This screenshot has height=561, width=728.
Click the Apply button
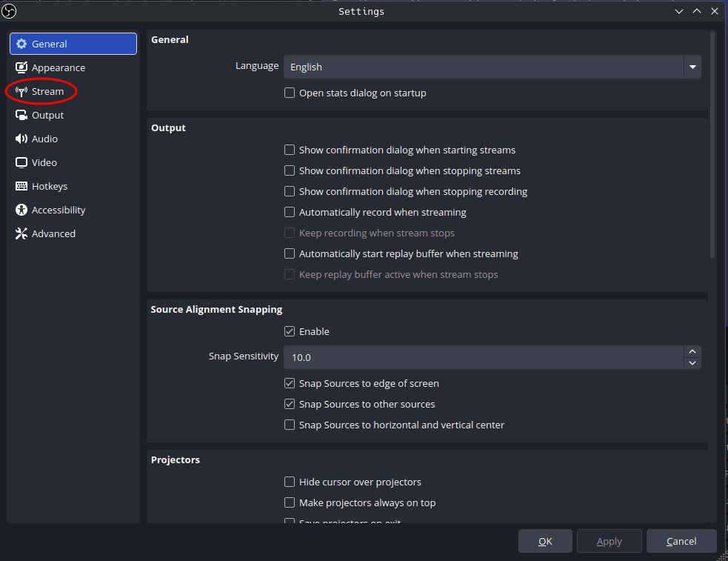[x=610, y=541]
